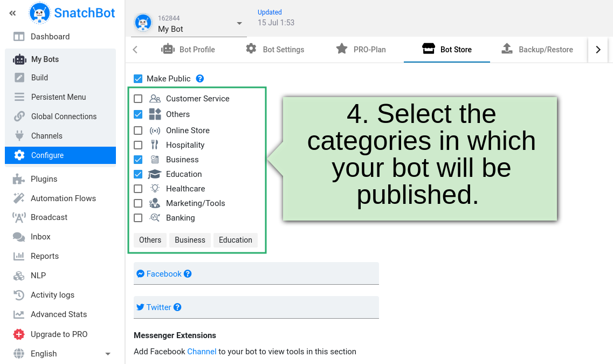Follow the Channel link
Image resolution: width=613 pixels, height=364 pixels.
point(202,352)
